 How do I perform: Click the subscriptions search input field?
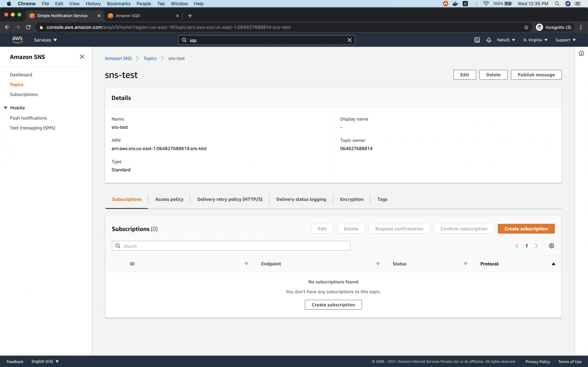pos(231,246)
